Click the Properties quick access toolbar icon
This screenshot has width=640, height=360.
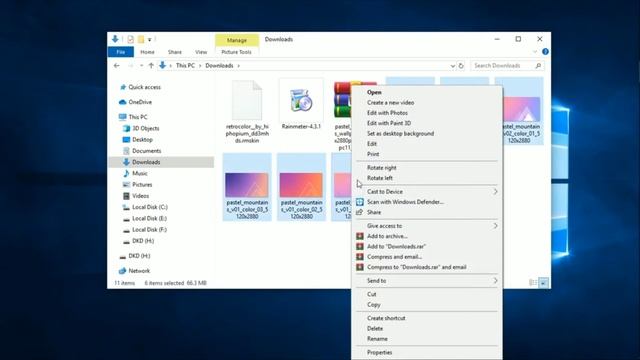pyautogui.click(x=130, y=40)
